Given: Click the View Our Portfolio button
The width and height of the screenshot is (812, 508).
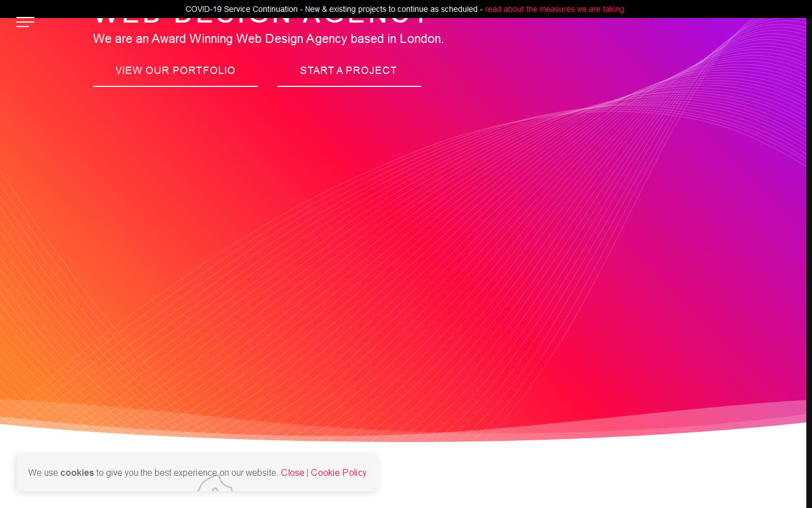Looking at the screenshot, I should click(x=175, y=71).
